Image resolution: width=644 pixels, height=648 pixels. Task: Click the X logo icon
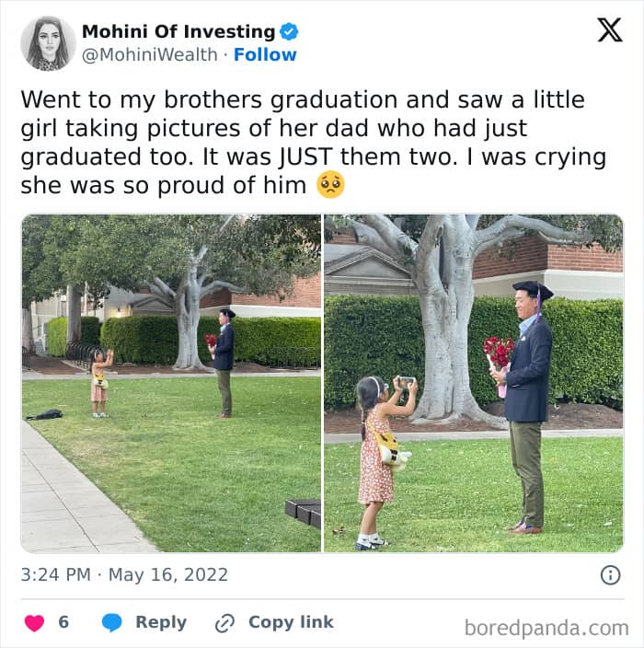click(x=610, y=30)
